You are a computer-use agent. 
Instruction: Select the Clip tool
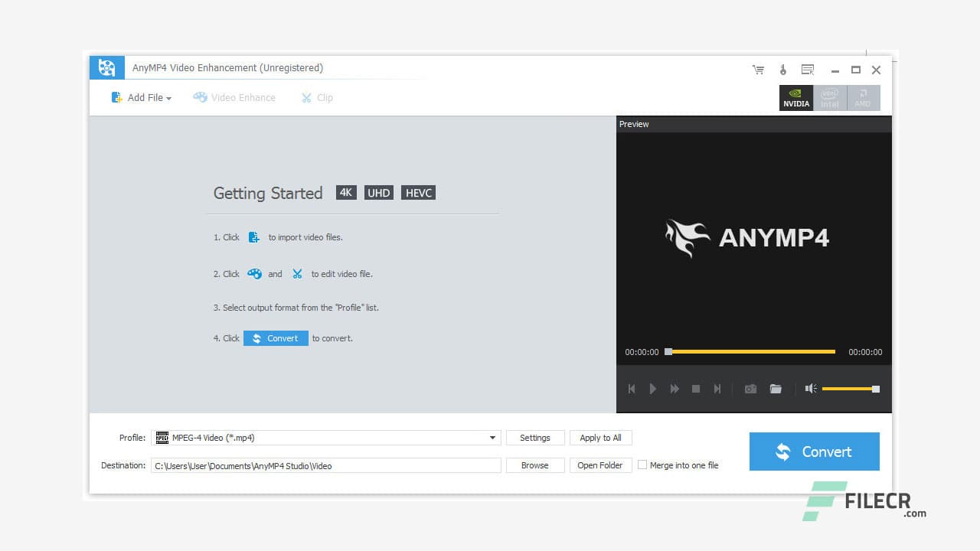point(316,97)
